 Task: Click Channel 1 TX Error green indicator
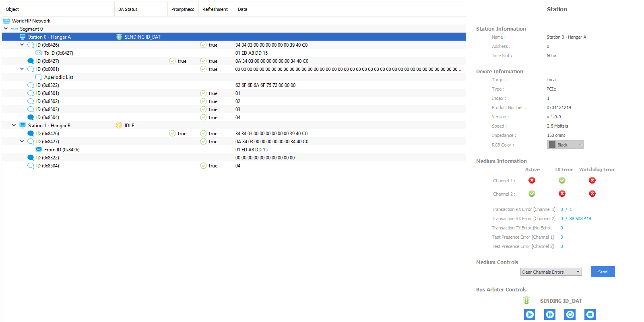point(562,180)
